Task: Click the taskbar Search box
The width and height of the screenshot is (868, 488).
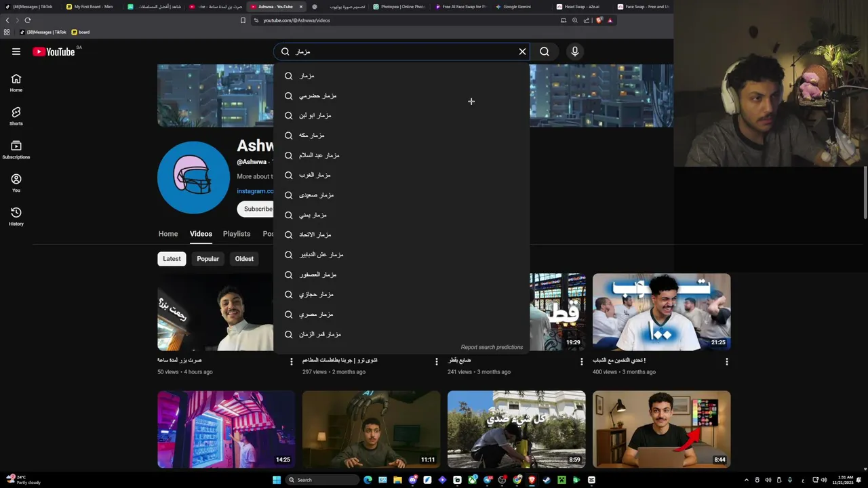Action: point(322,480)
